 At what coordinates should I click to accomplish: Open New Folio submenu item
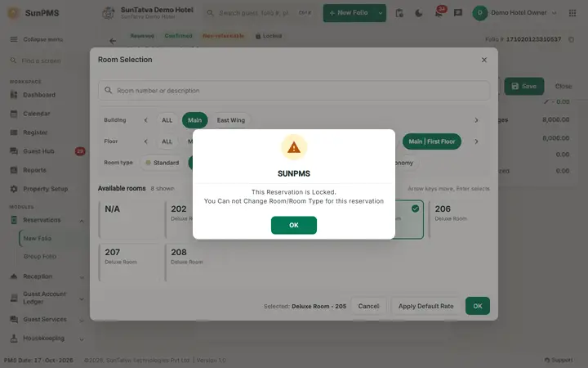38,239
